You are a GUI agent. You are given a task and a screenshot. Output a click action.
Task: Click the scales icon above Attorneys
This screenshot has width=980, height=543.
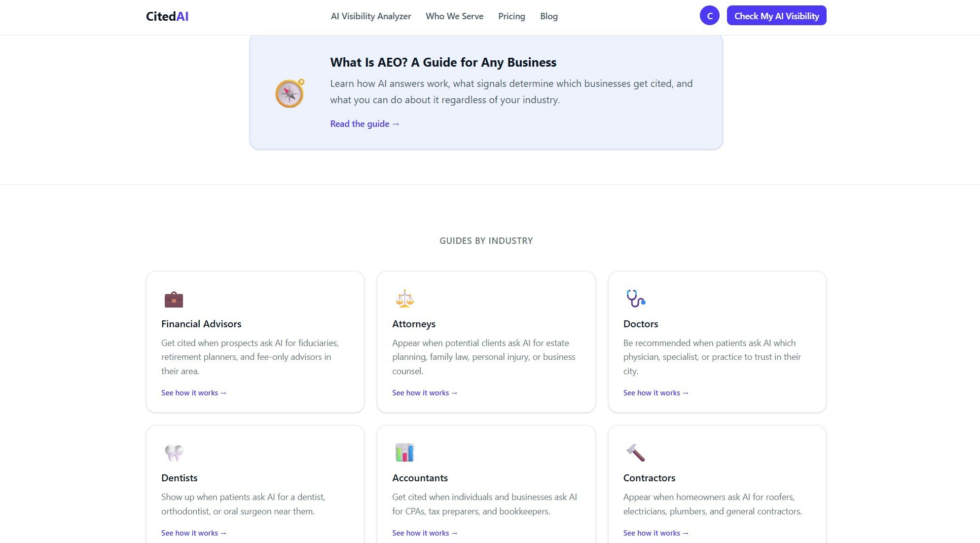click(404, 299)
